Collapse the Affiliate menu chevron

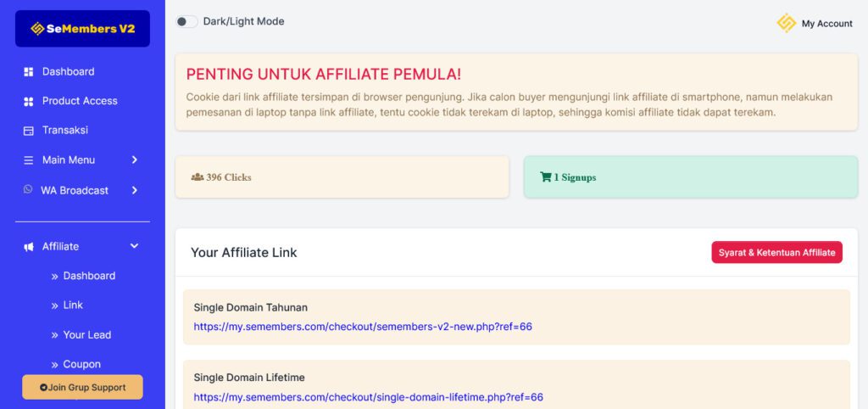click(x=134, y=246)
